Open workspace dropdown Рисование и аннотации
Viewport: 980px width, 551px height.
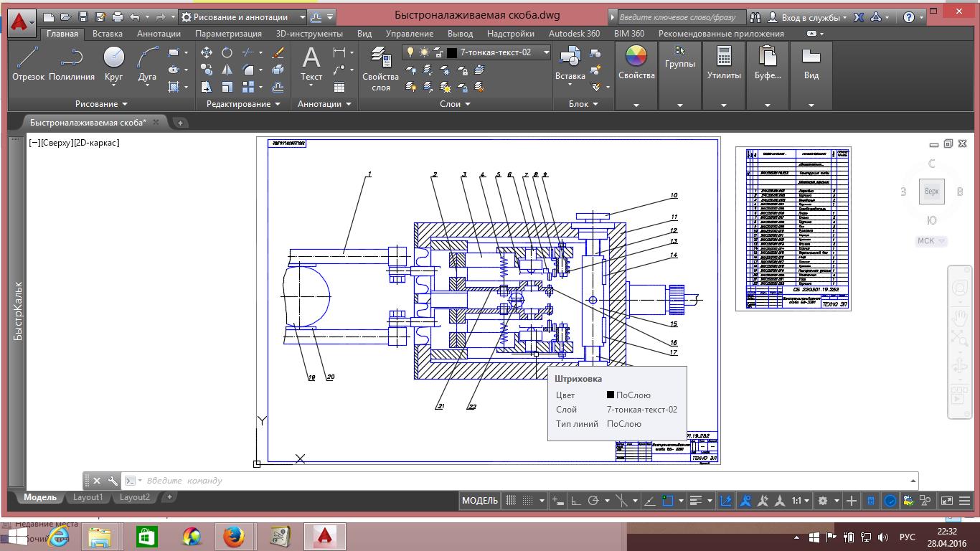point(242,17)
